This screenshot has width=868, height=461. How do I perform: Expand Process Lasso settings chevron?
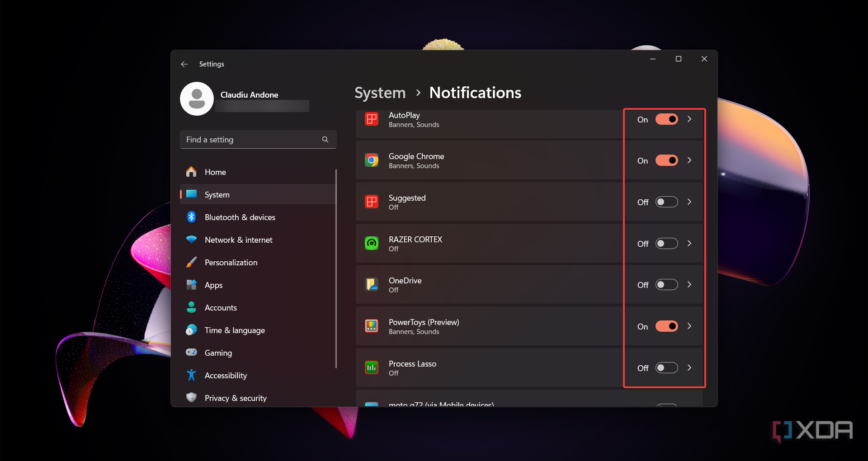[x=689, y=368]
